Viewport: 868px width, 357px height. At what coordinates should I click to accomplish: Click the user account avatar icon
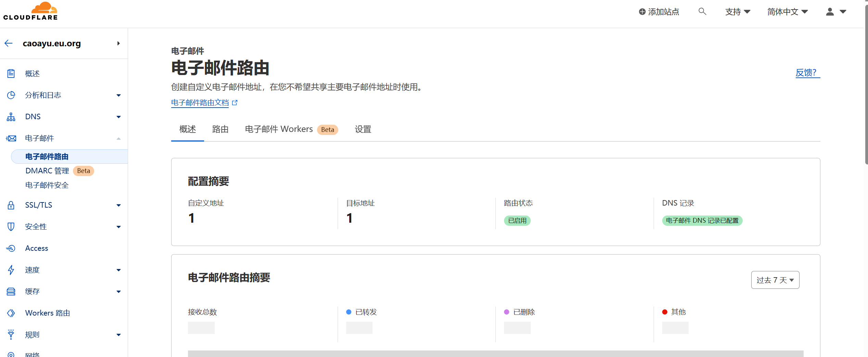point(830,12)
